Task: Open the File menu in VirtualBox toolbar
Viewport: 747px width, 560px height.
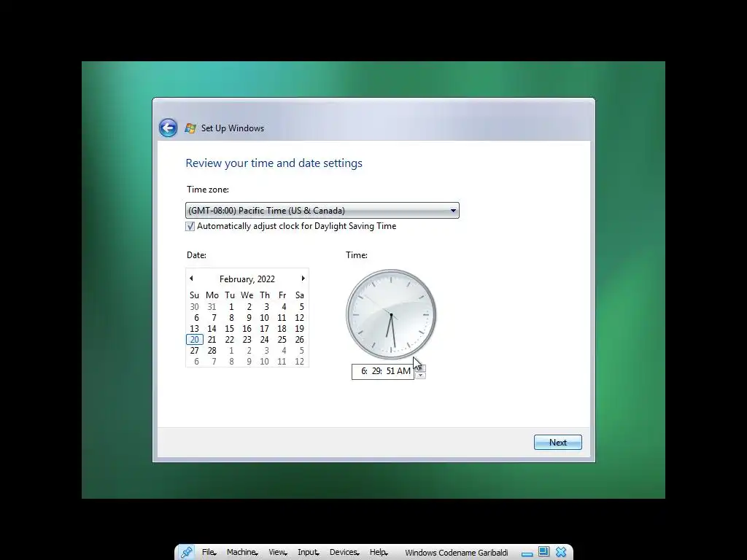Action: click(209, 552)
